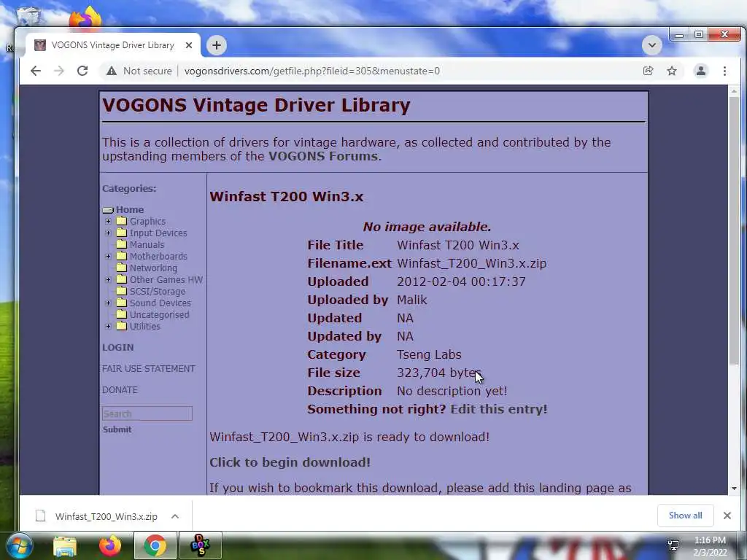Image resolution: width=747 pixels, height=560 pixels.
Task: Open the Graphics folder link
Action: click(147, 221)
